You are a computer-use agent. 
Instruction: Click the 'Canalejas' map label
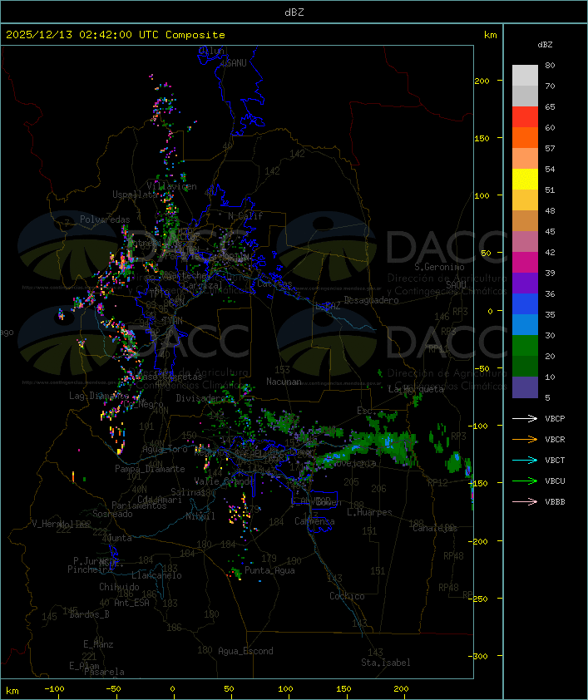[435, 529]
